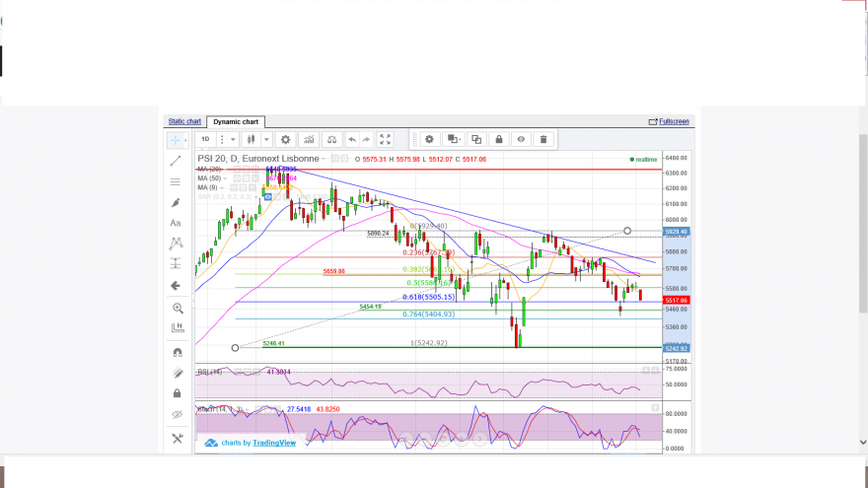
Task: Delete the selected drawing with trash
Action: [543, 139]
